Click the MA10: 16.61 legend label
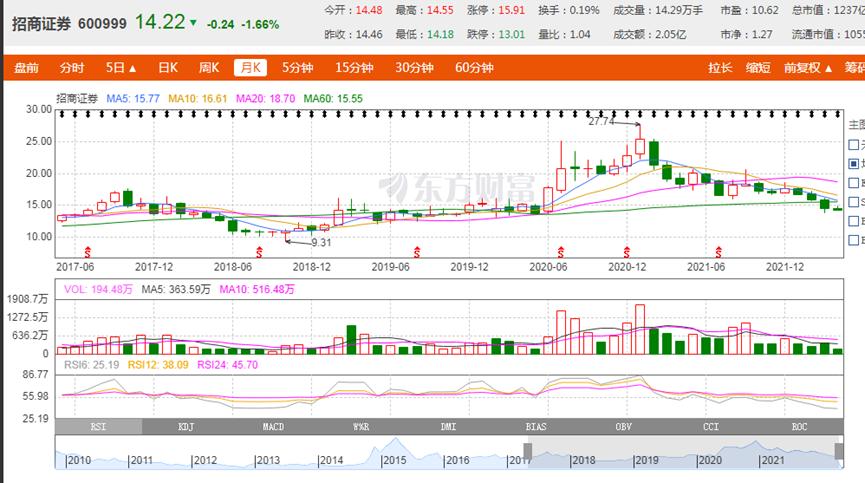 [x=197, y=99]
